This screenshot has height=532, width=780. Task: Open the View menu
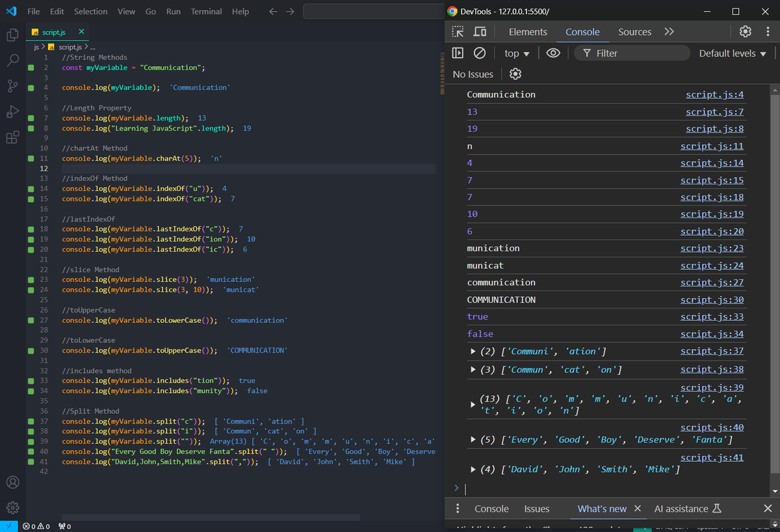click(127, 12)
